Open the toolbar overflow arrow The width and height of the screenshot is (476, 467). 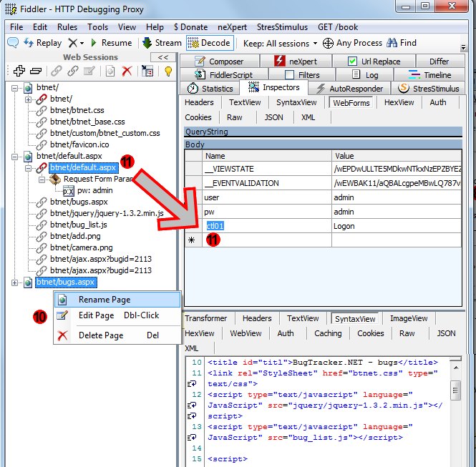click(x=463, y=47)
